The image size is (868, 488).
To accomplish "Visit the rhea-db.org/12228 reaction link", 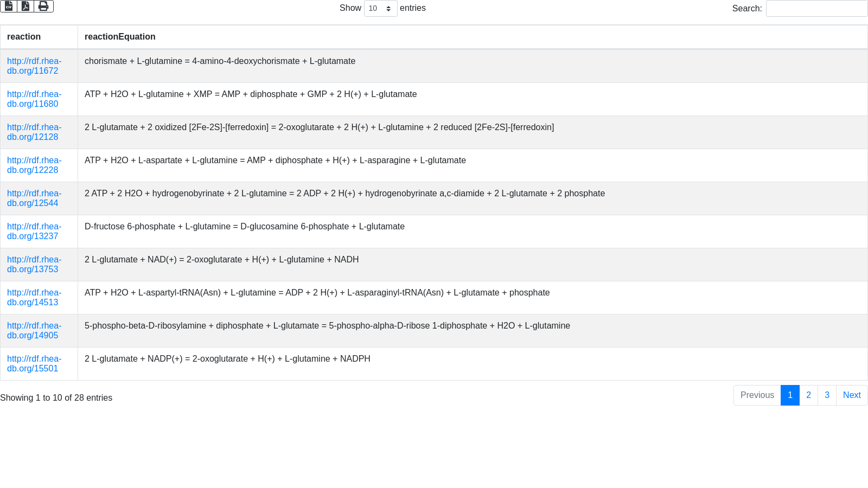I will (x=34, y=165).
